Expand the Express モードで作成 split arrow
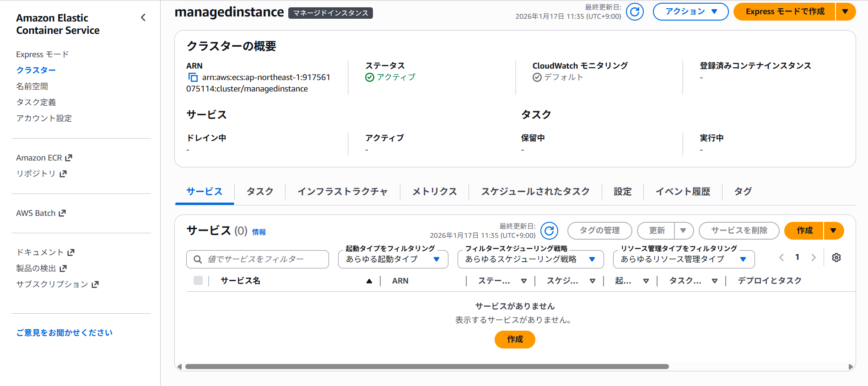The image size is (868, 386). tap(845, 12)
